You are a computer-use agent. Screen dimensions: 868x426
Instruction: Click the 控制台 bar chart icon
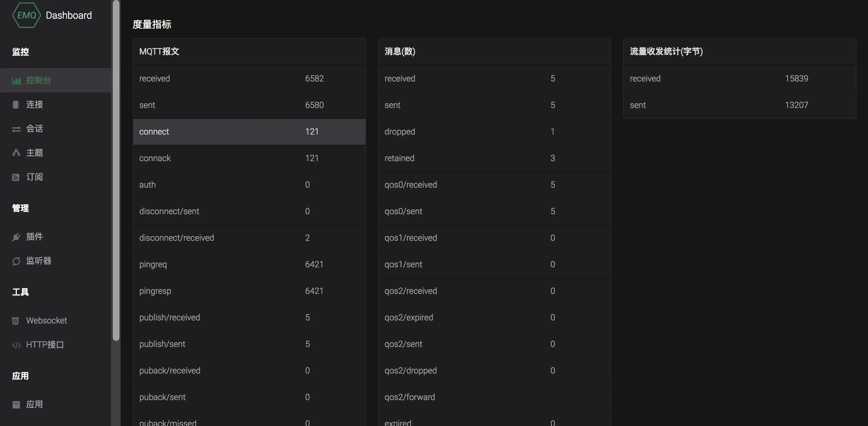point(16,81)
